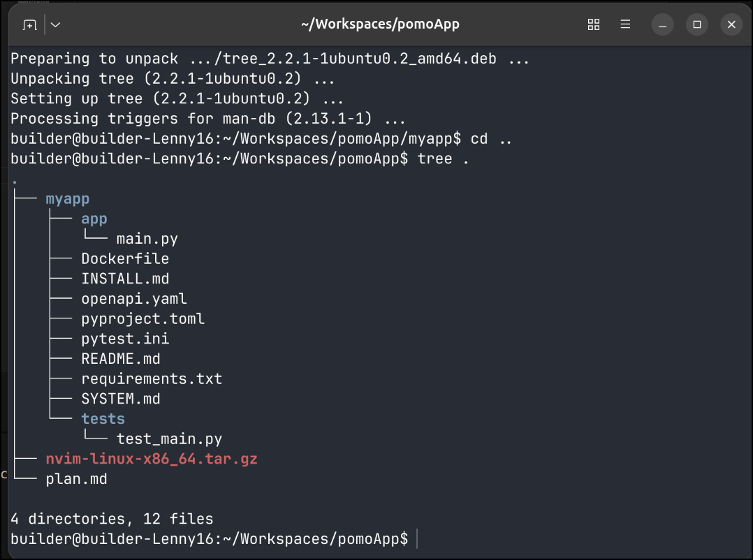Maximize the terminal window
The image size is (753, 560).
[x=696, y=25]
